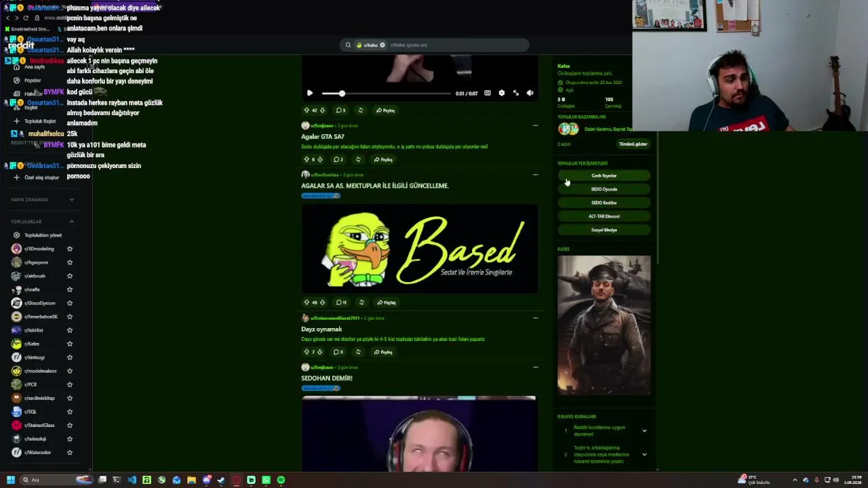Share the 'Agalar GTA SA?' post
Screen dimensions: 868x488
pyautogui.click(x=383, y=159)
